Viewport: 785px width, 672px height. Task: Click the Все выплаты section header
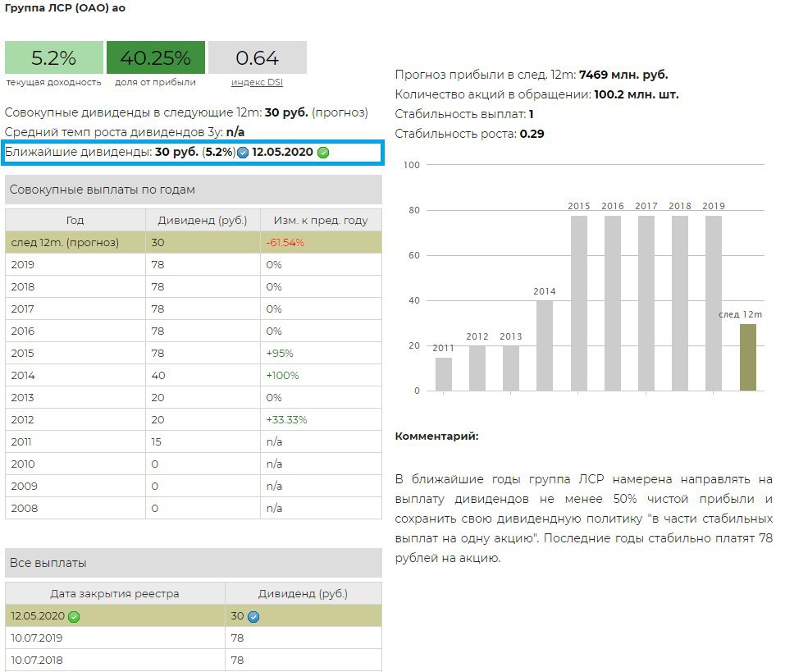[194, 563]
